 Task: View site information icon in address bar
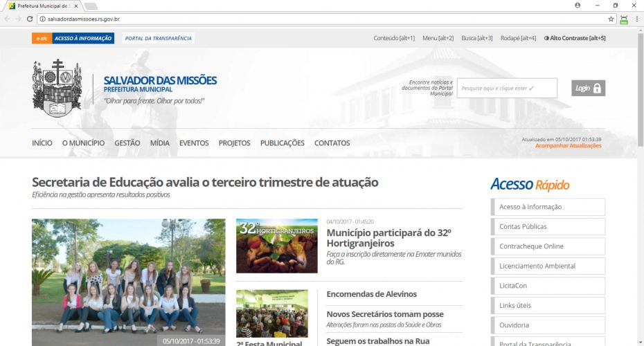click(x=42, y=19)
